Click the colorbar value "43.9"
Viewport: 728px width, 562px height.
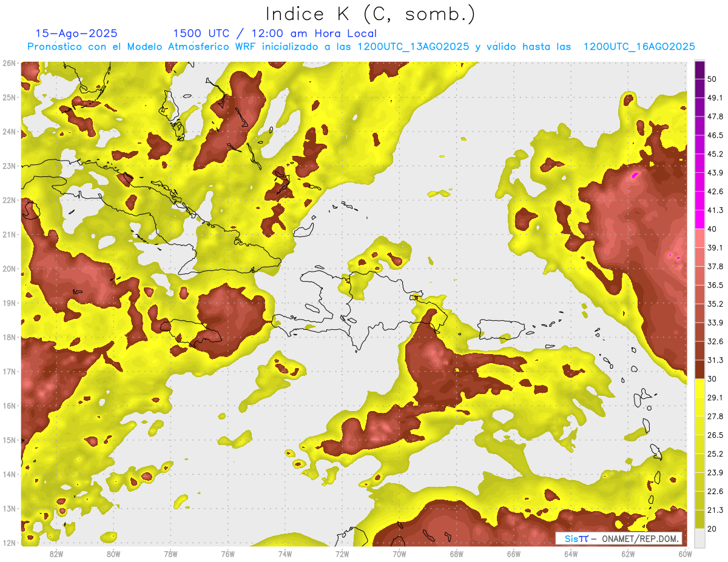(x=715, y=172)
